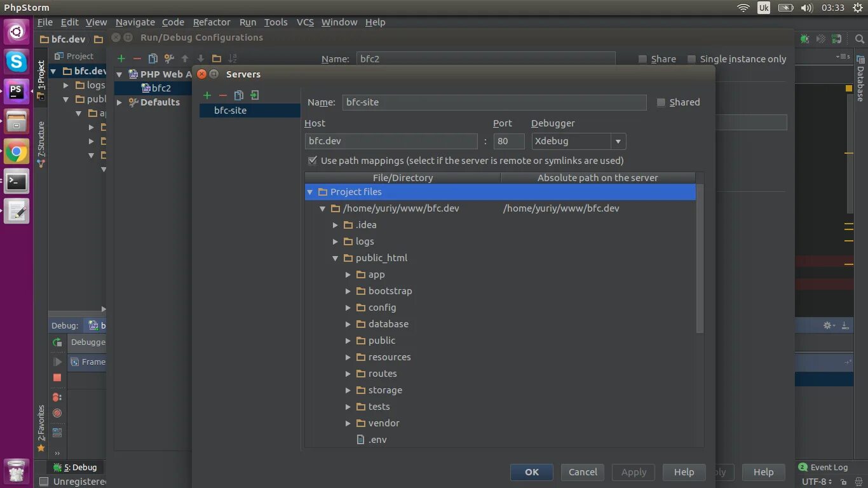Mute breakpoints icon in Debug panel
This screenshot has width=868, height=488.
click(57, 413)
